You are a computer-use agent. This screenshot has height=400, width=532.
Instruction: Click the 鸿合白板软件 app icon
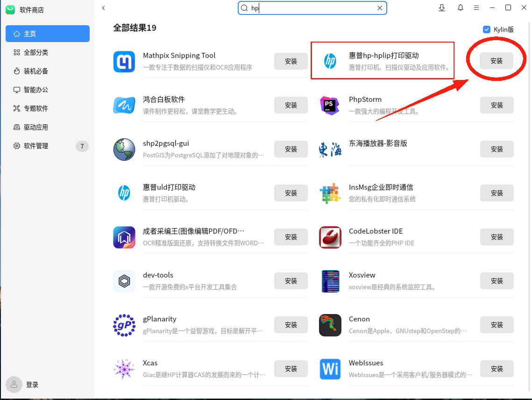pyautogui.click(x=124, y=105)
